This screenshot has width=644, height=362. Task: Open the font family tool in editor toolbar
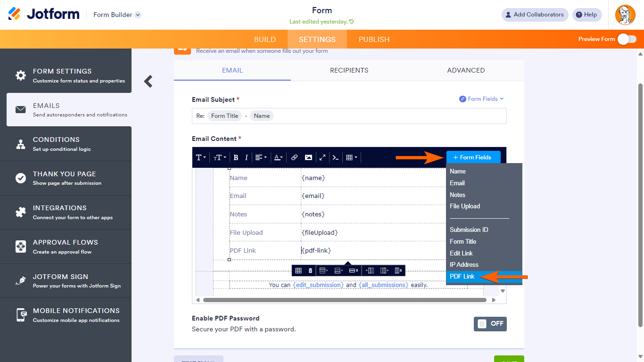point(201,157)
